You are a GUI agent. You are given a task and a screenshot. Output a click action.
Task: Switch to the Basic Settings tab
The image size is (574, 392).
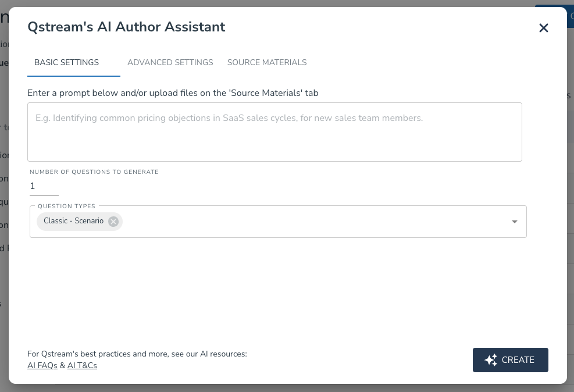coord(74,63)
